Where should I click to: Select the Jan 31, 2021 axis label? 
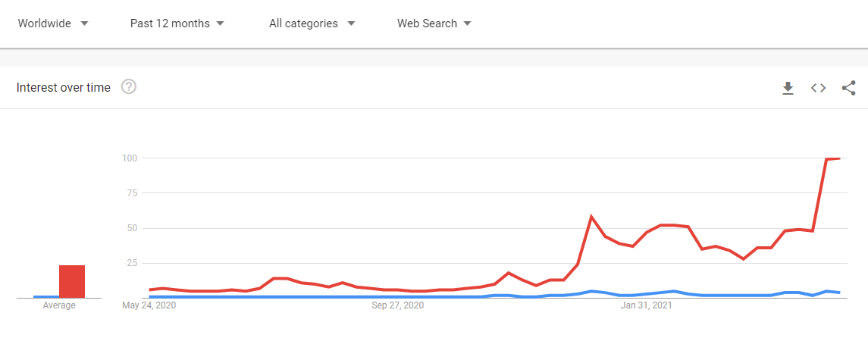click(x=646, y=305)
